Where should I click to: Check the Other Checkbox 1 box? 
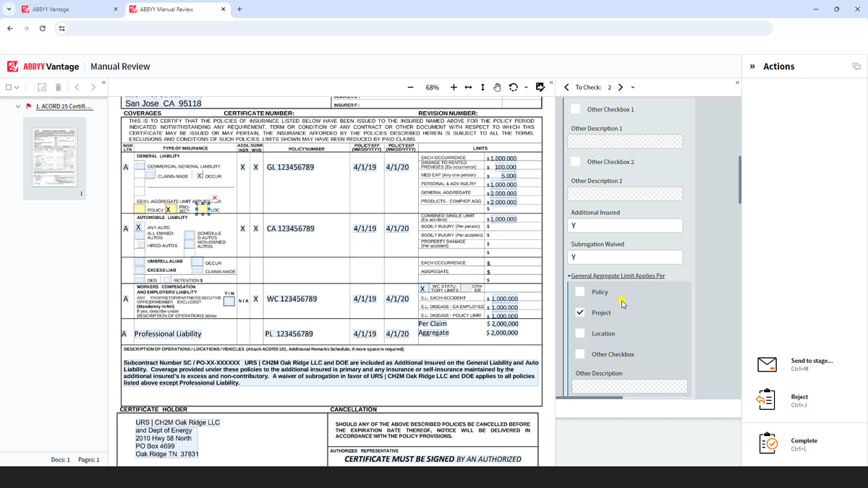coord(576,109)
